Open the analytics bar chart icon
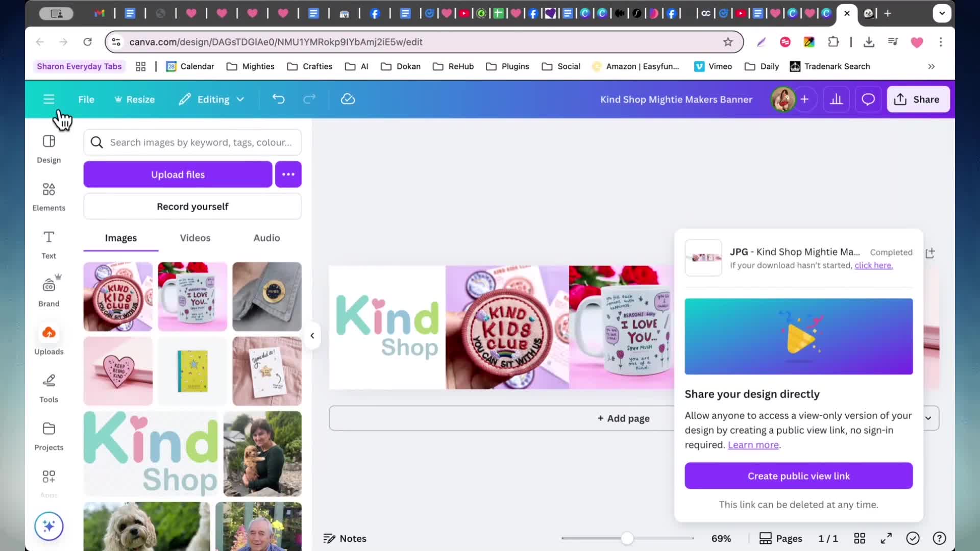980x551 pixels. click(836, 99)
